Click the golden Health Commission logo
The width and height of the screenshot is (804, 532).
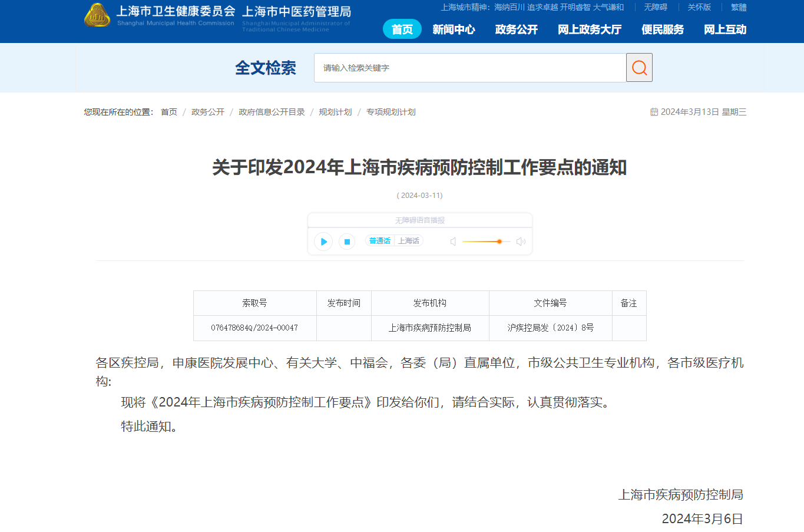point(97,15)
